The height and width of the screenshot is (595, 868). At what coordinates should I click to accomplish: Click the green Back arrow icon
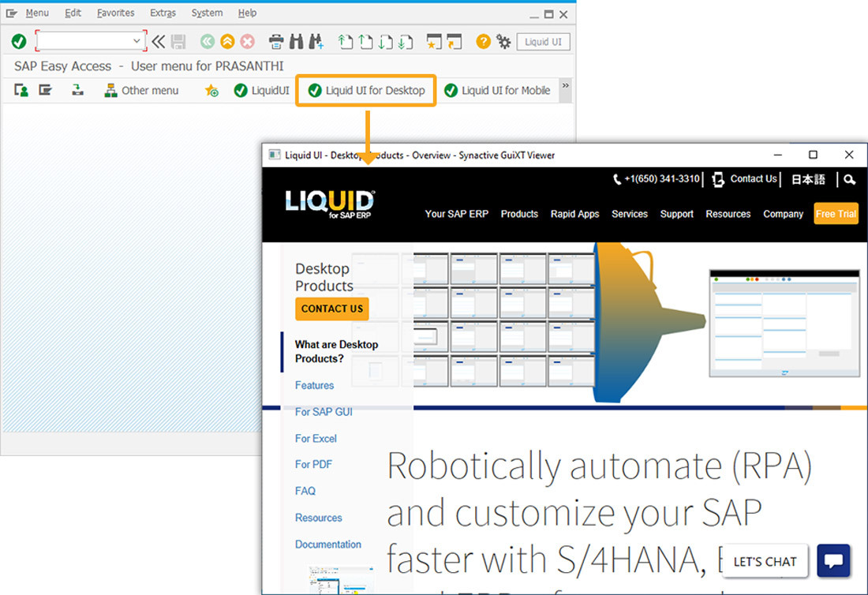(208, 42)
